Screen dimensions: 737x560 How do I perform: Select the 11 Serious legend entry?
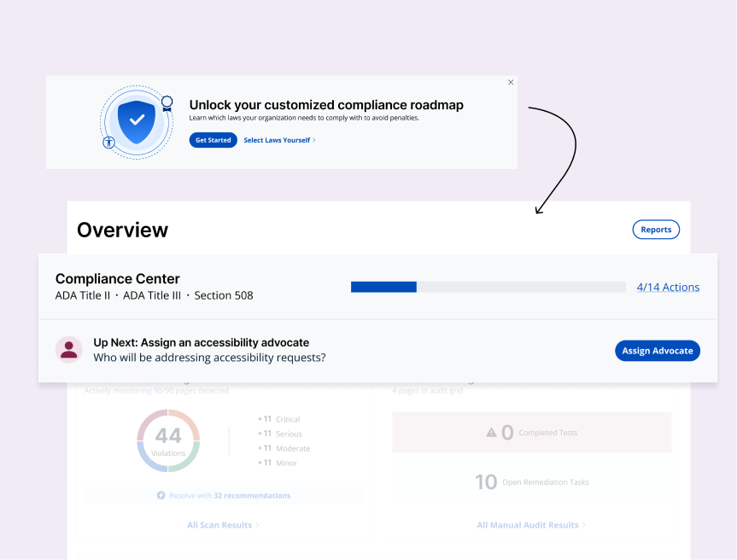pos(280,434)
